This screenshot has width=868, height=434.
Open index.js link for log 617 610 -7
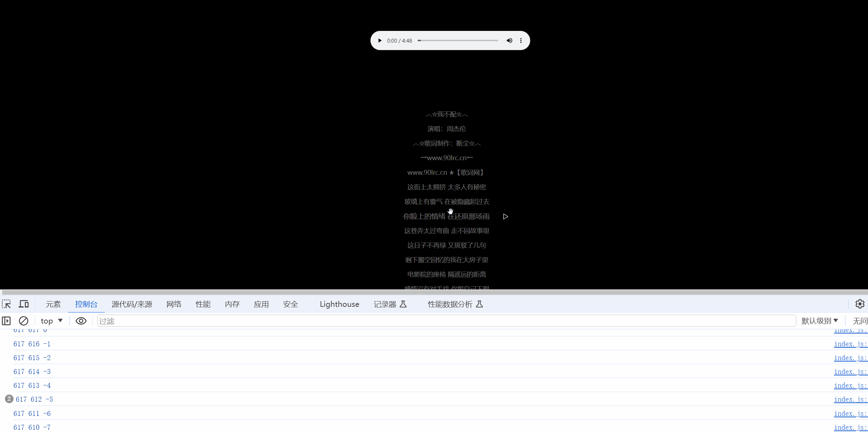851,427
